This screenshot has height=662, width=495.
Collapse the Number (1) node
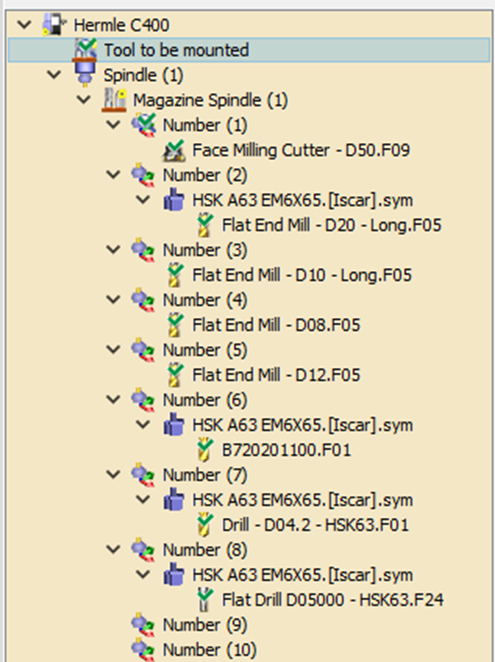[113, 125]
